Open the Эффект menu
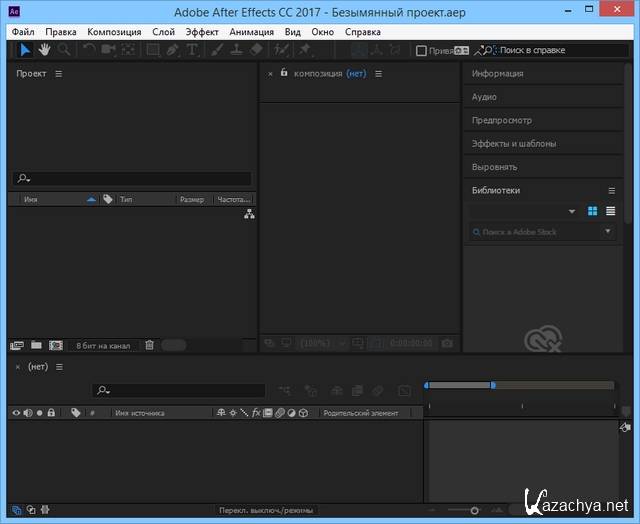 coord(202,32)
